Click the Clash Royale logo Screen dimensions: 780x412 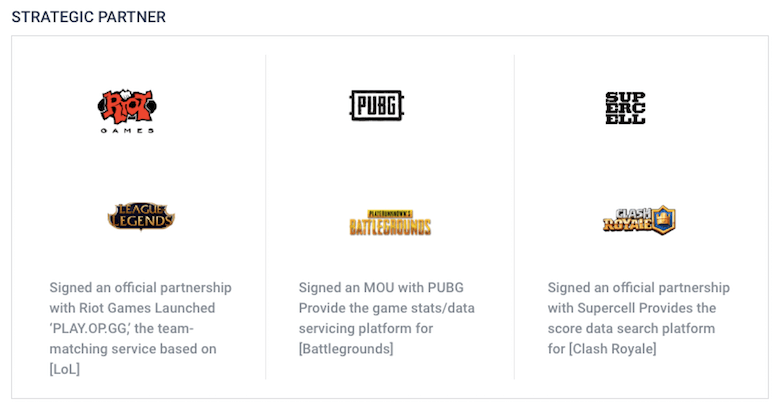639,219
